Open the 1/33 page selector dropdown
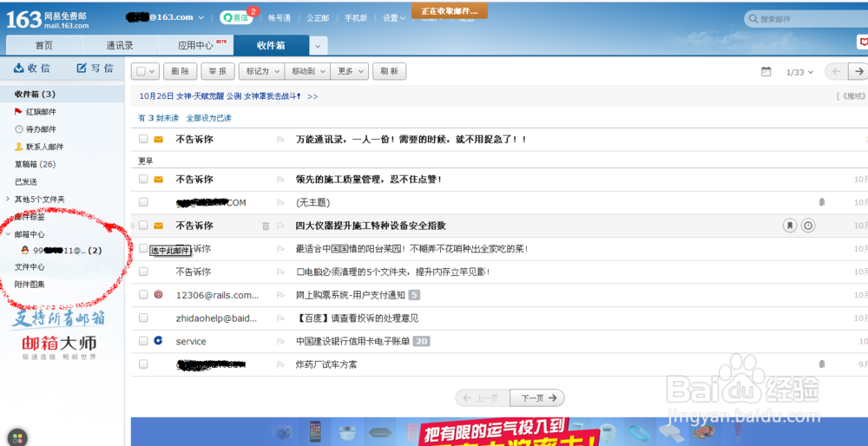The height and width of the screenshot is (446, 868). pos(800,72)
